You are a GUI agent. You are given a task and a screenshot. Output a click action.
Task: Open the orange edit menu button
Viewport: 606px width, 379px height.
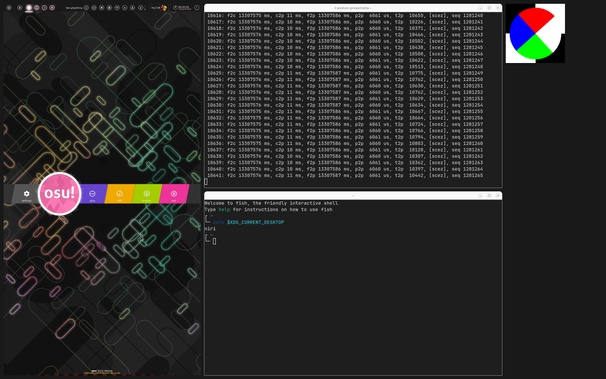(x=119, y=194)
